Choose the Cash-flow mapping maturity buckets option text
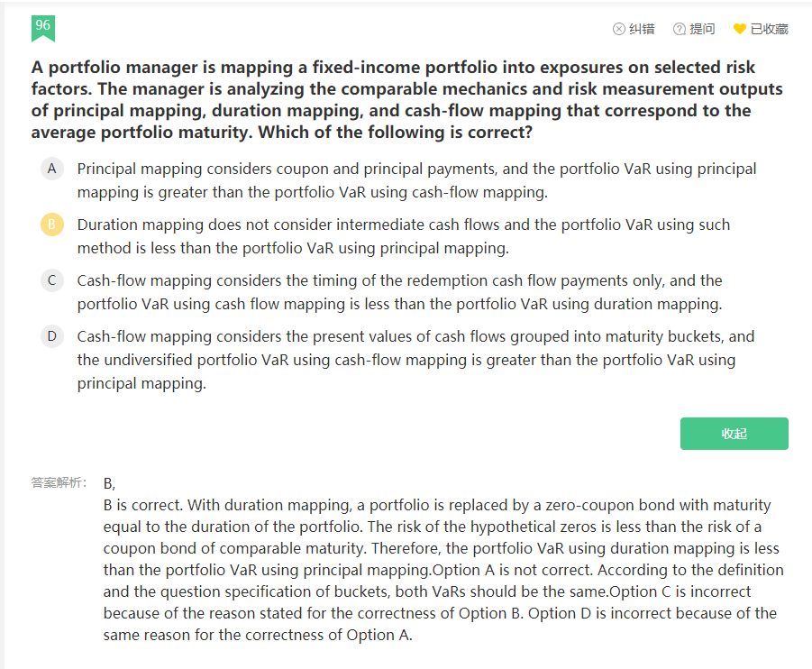812x669 pixels. pos(415,360)
